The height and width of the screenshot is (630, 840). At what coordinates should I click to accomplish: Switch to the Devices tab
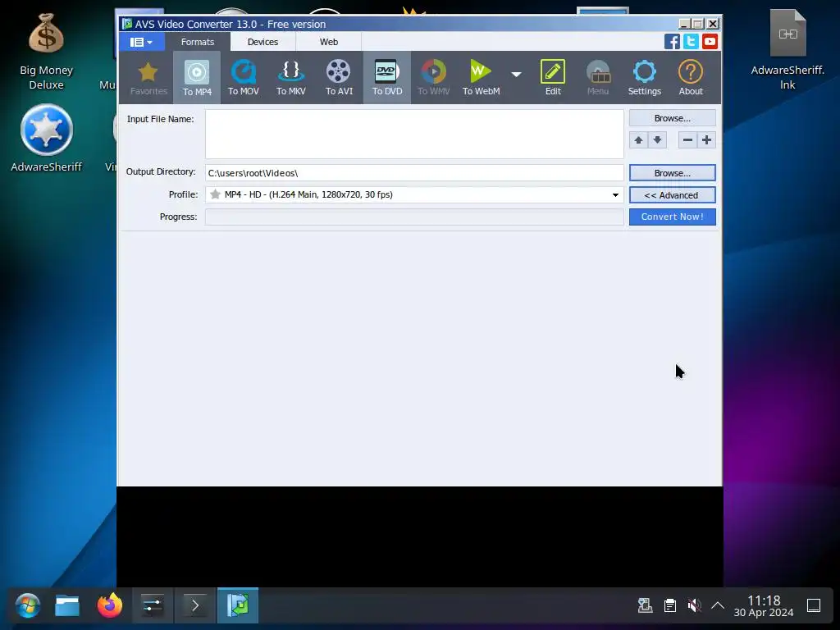pos(262,42)
